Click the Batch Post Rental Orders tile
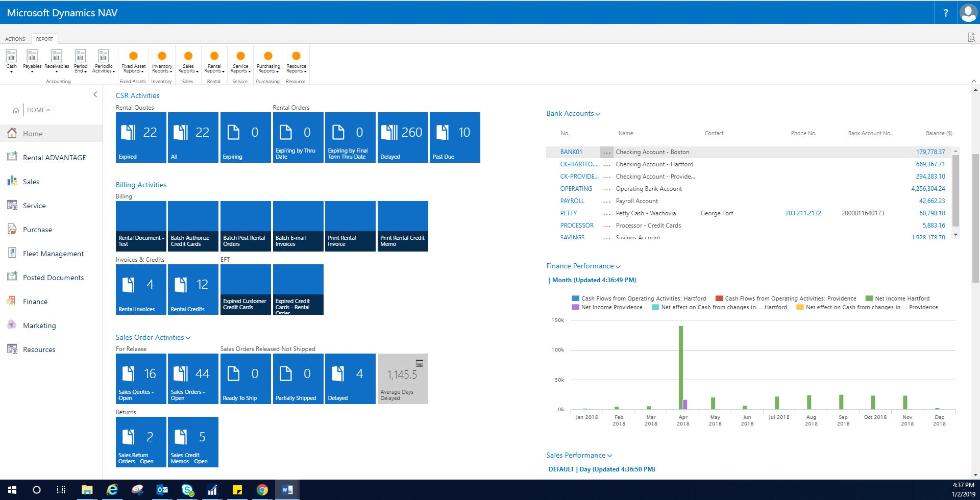The image size is (980, 500). [x=246, y=226]
